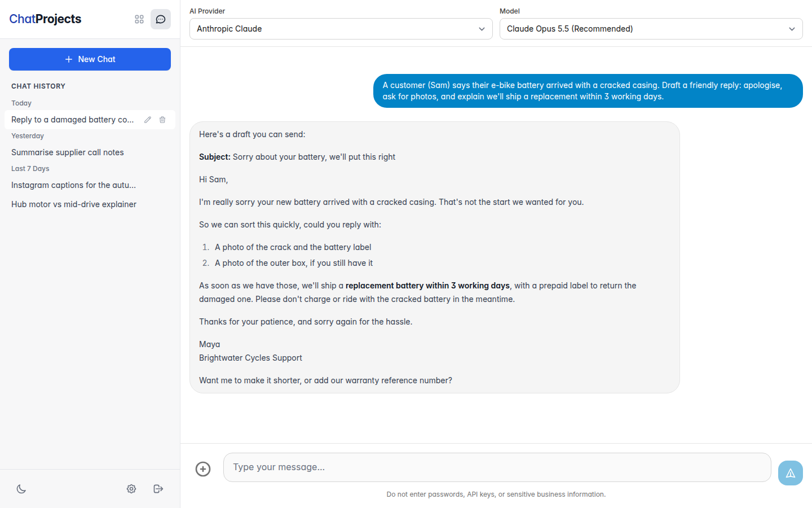The image size is (812, 508).
Task: Toggle dark mode with the moon icon
Action: [21, 489]
